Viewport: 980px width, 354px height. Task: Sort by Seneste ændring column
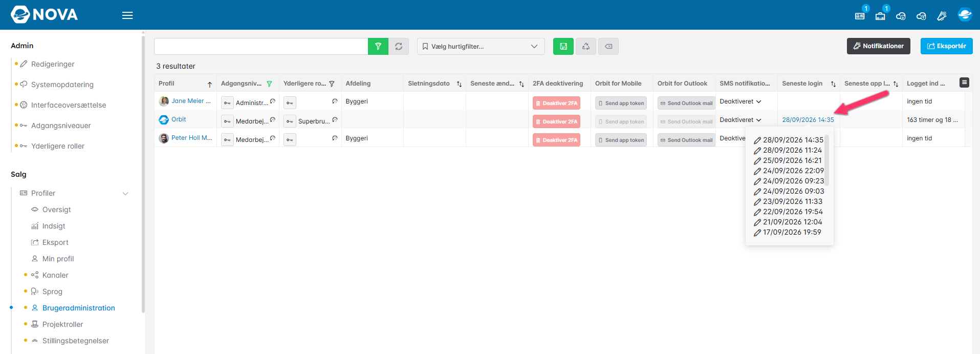[521, 84]
